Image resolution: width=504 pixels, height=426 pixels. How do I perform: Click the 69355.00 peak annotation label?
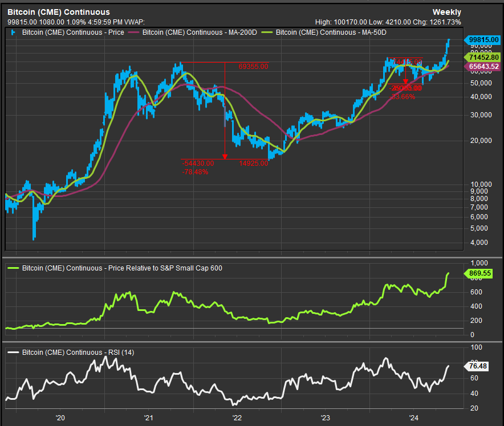click(x=253, y=67)
